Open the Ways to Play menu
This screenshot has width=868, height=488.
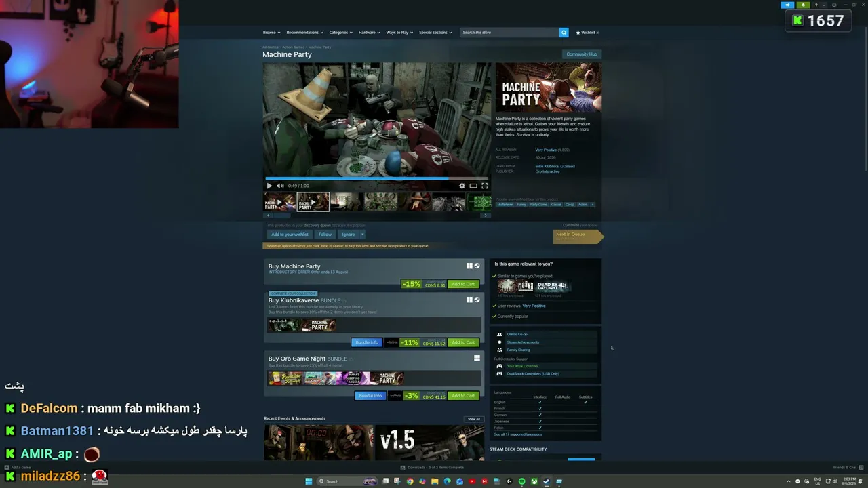(x=399, y=33)
